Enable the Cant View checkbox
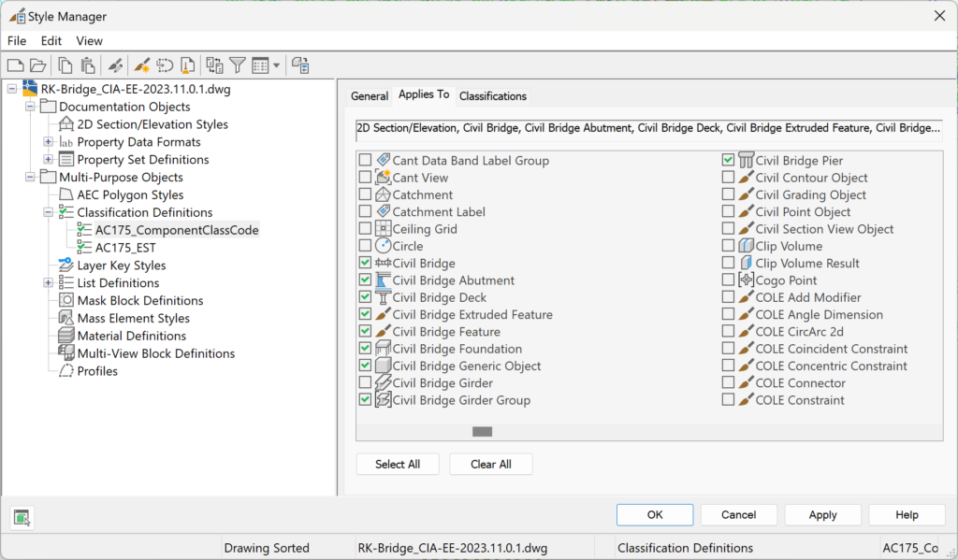The image size is (958, 560). click(x=366, y=178)
